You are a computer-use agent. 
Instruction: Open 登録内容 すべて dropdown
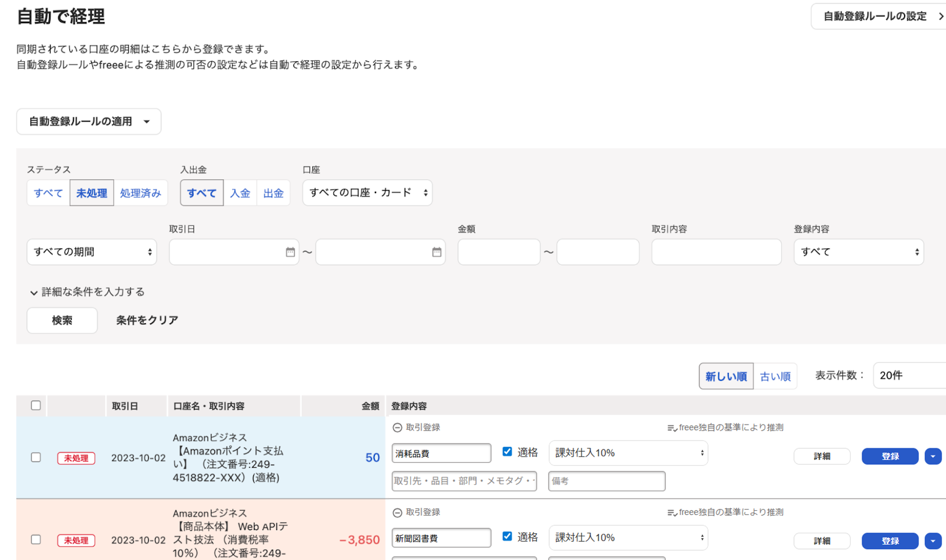click(x=859, y=252)
